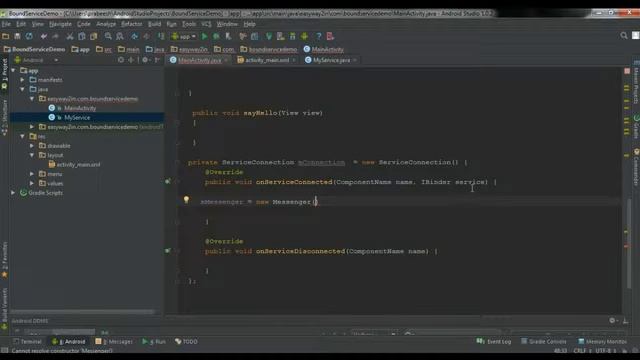
Task: Open the Tools menu
Action: tap(189, 24)
